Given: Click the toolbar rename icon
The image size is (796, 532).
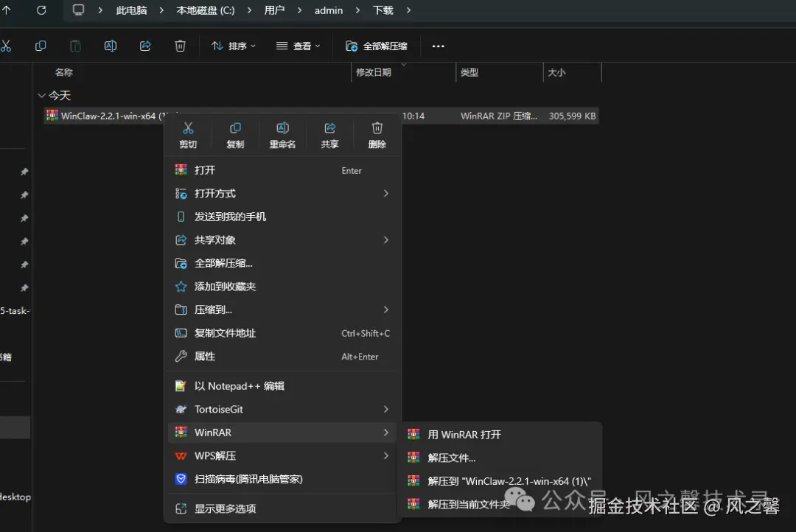Looking at the screenshot, I should point(110,46).
